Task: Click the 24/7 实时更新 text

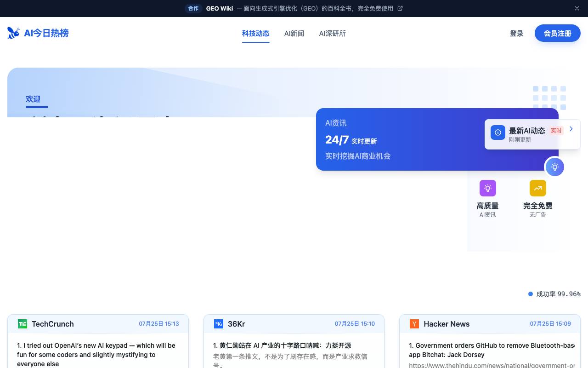Action: [351, 140]
